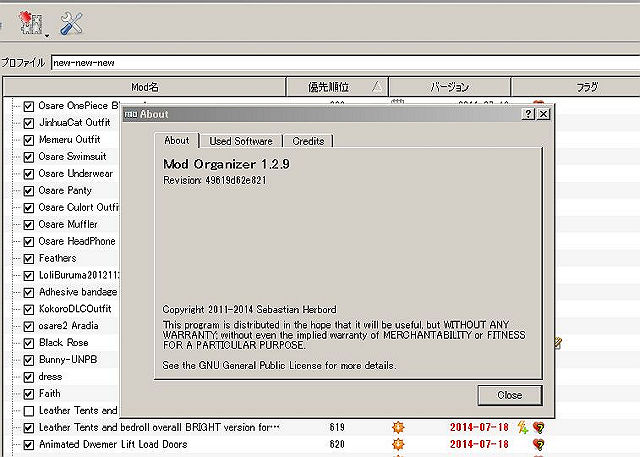640x457 pixels.
Task: Uncheck the Adhesive bandage checkbox
Action: click(x=29, y=292)
